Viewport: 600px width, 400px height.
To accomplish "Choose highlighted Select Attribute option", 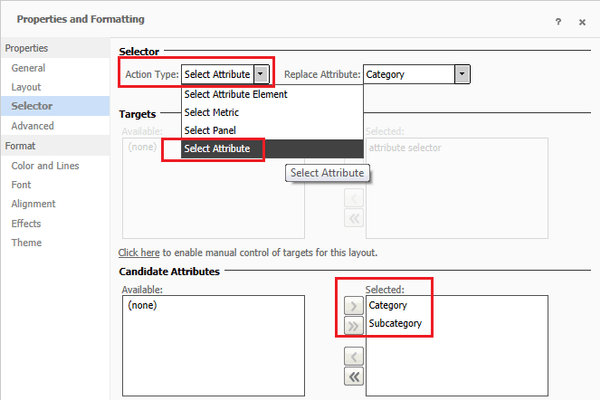I will point(272,149).
